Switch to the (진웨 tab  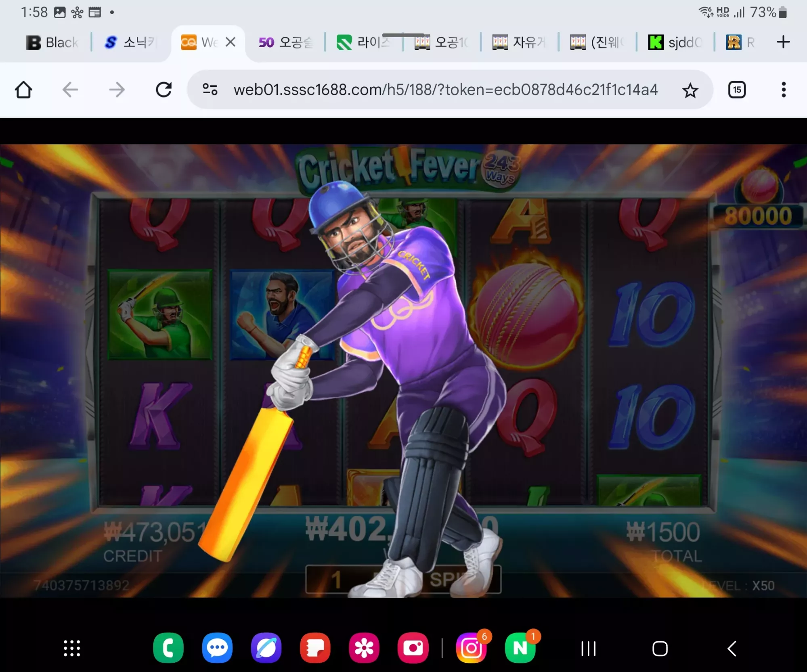coord(597,42)
